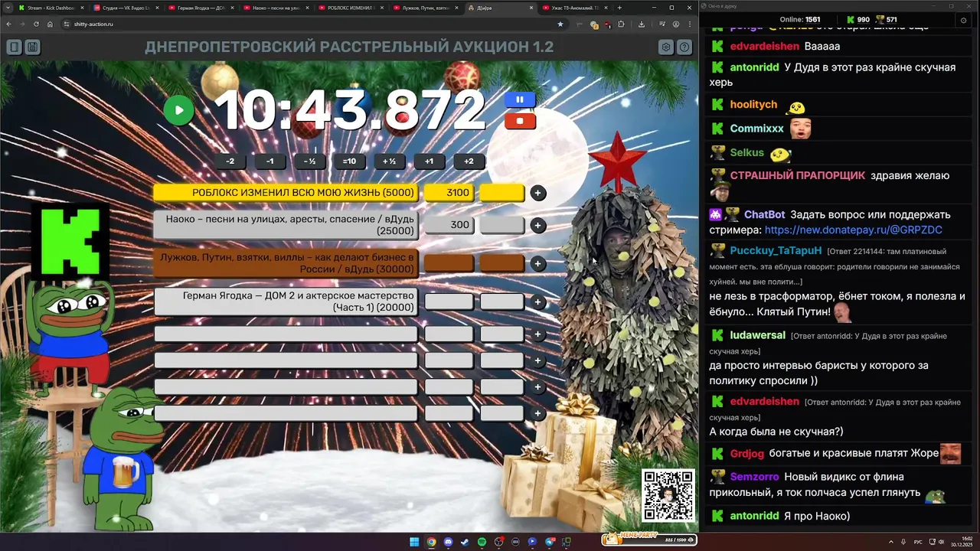The image size is (980, 551).
Task: Open Chrome three-dot menu
Action: click(x=690, y=24)
